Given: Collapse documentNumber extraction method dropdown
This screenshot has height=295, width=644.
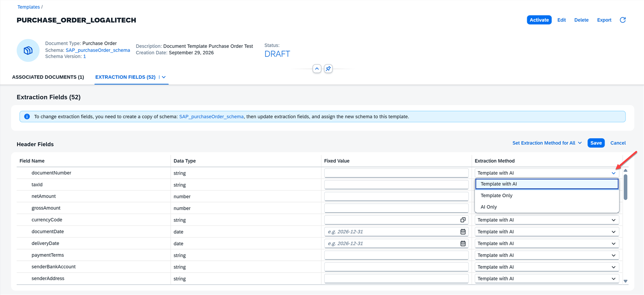Looking at the screenshot, I should pos(613,173).
